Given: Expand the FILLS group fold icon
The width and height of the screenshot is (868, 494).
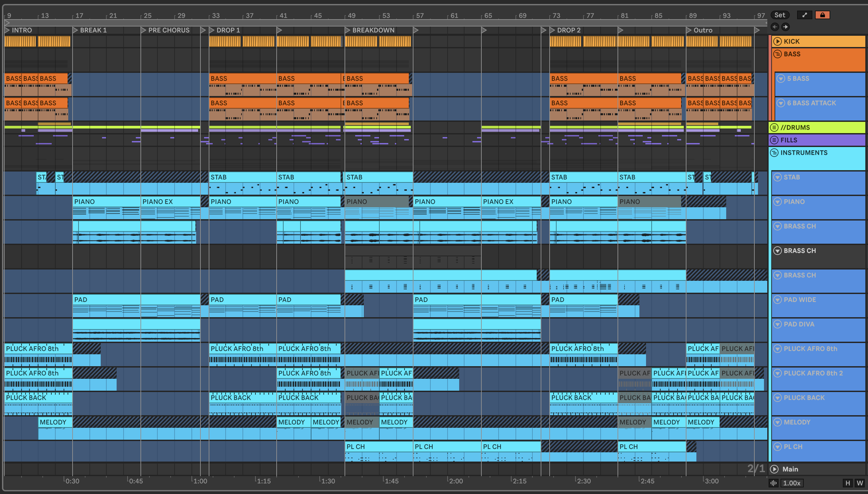Looking at the screenshot, I should (x=774, y=140).
